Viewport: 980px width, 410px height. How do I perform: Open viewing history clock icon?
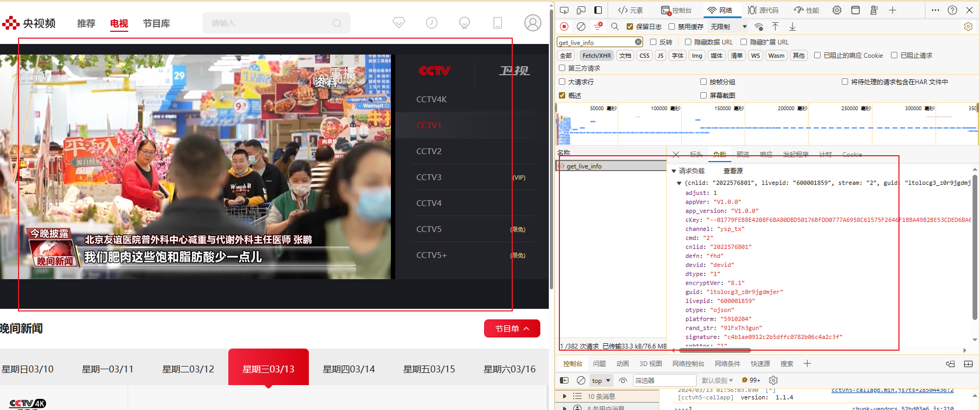click(x=432, y=23)
